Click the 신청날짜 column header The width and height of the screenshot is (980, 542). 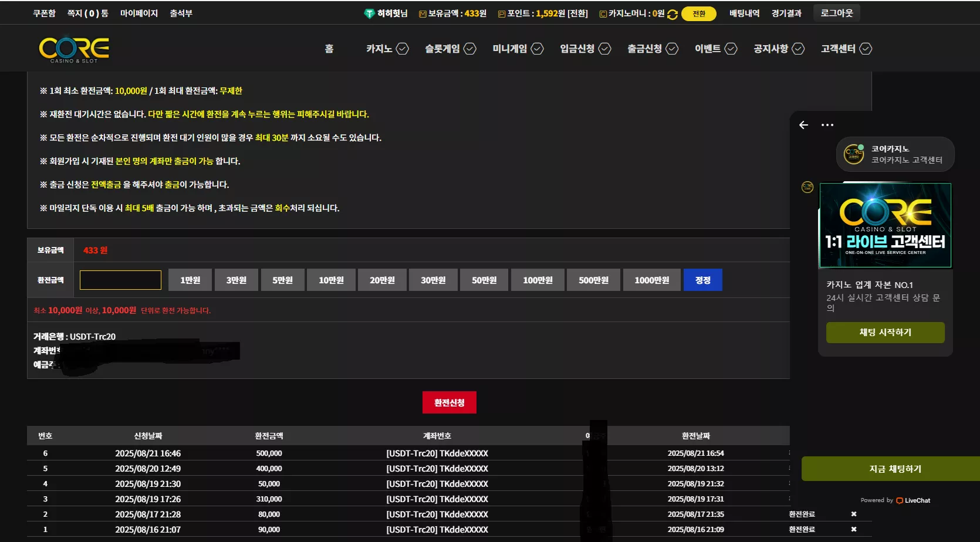point(148,436)
